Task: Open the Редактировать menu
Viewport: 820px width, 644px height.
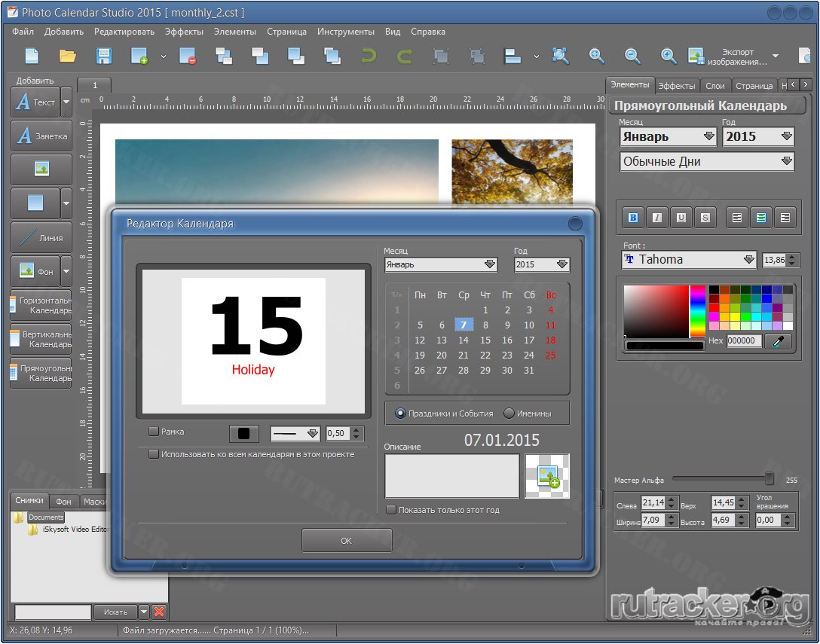Action: (x=124, y=32)
